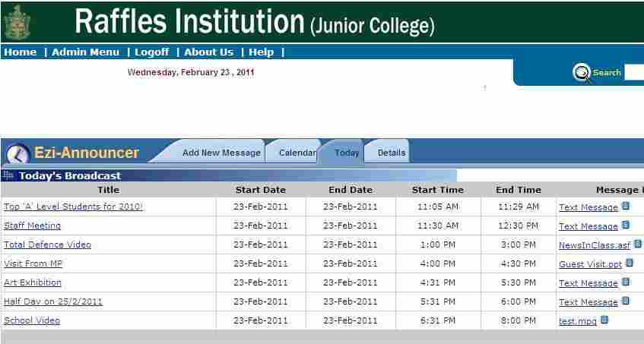Click icon next to test.mpg
Viewport: 644px width, 344px height.
[604, 320]
